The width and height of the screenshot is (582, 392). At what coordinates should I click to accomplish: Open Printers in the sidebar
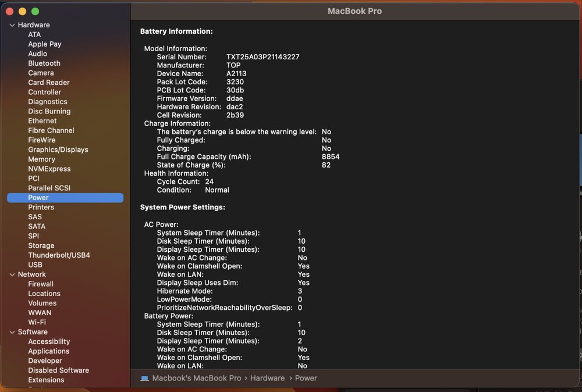click(41, 207)
